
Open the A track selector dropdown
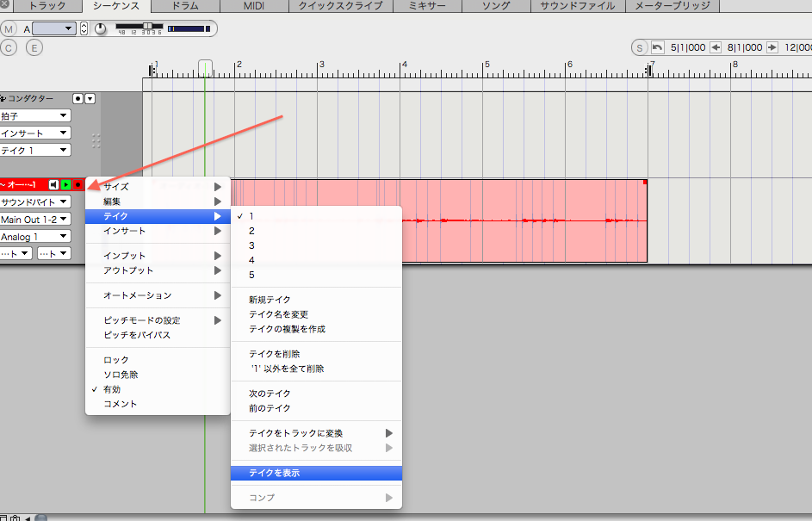(x=54, y=28)
